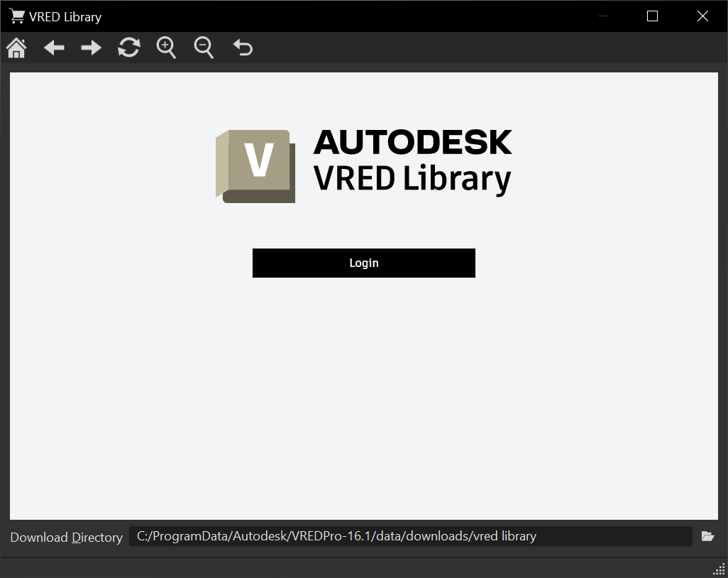Click the shopping cart icon in the title bar

coord(16,16)
